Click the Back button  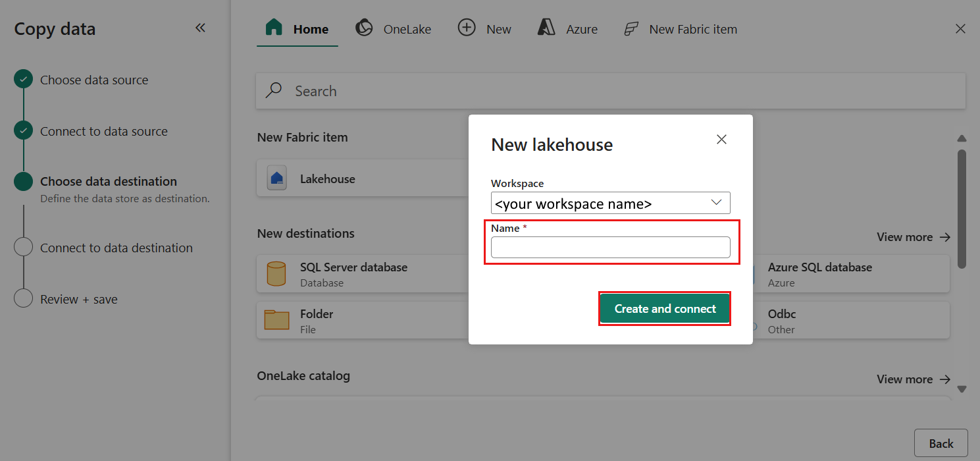click(x=941, y=443)
